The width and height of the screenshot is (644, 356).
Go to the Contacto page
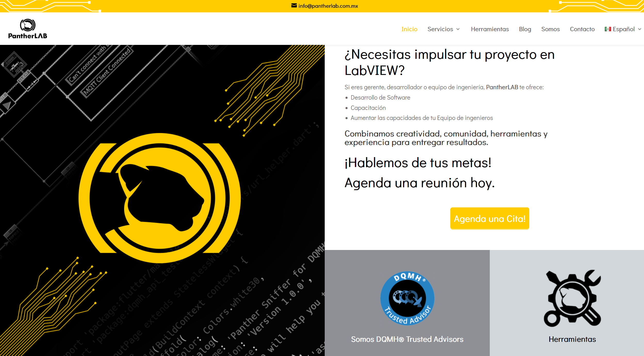tap(582, 29)
